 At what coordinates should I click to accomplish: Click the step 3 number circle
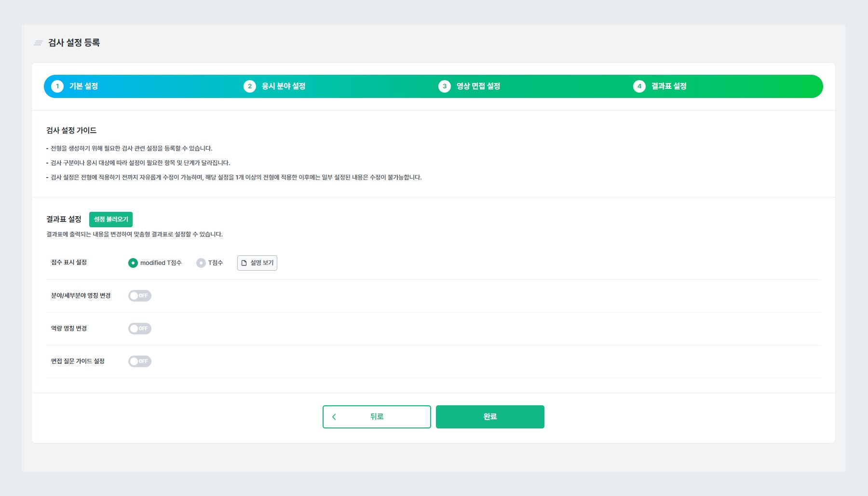(445, 86)
